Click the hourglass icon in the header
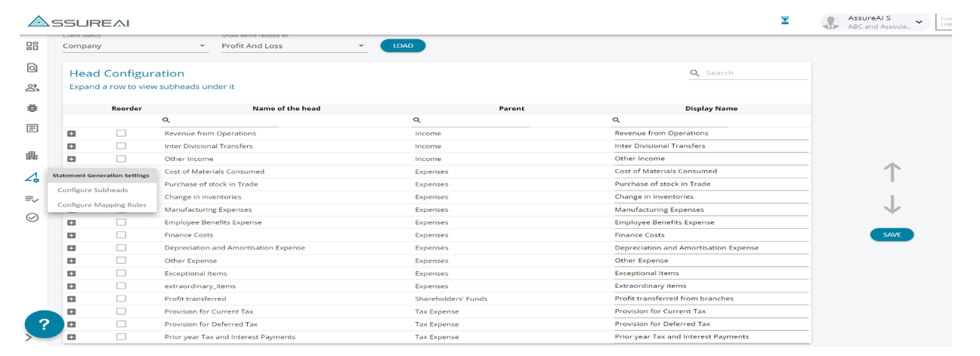The height and width of the screenshot is (356, 980). pyautogui.click(x=785, y=21)
